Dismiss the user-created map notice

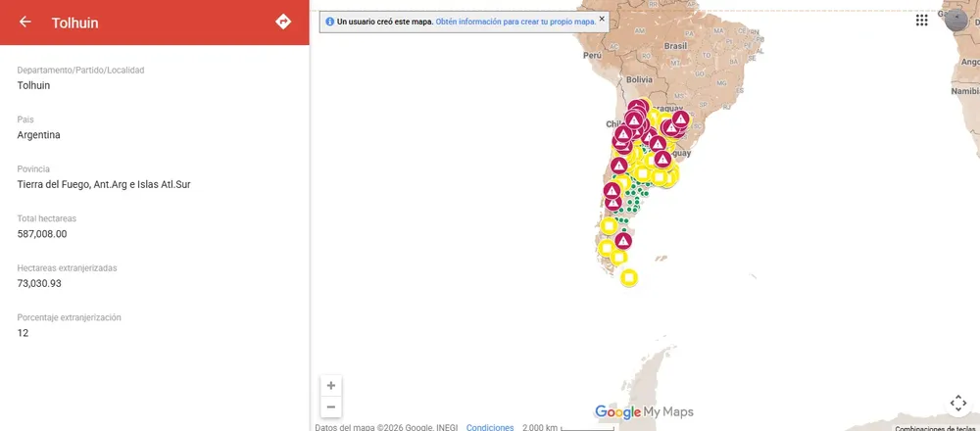pos(602,19)
